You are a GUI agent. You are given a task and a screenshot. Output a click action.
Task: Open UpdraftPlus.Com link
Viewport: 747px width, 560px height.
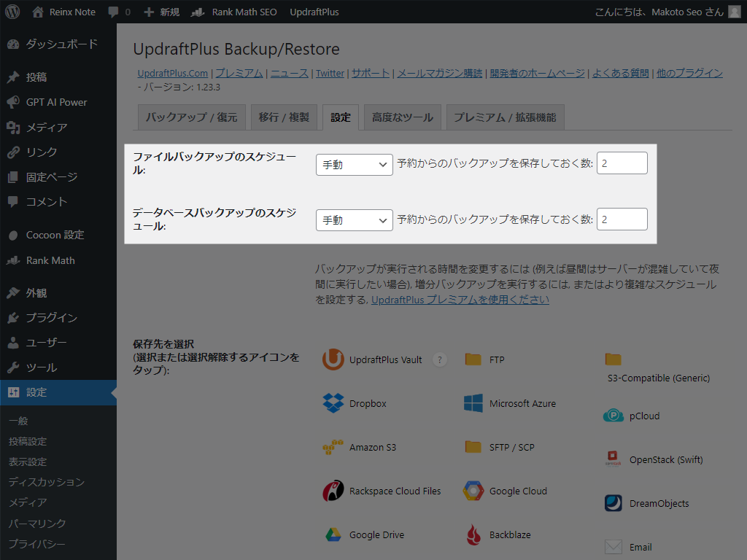pos(172,74)
